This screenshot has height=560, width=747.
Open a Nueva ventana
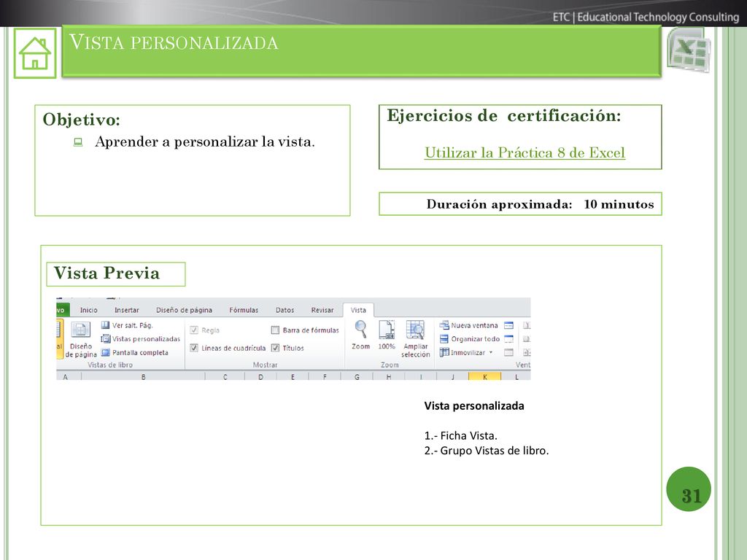(469, 325)
